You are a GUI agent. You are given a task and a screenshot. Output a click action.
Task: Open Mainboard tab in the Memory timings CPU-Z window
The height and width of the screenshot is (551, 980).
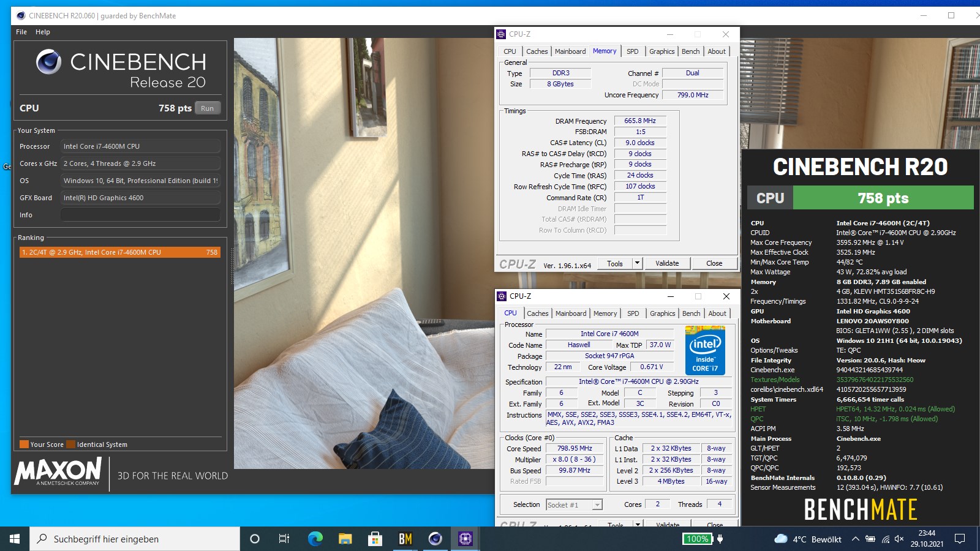[x=570, y=51]
